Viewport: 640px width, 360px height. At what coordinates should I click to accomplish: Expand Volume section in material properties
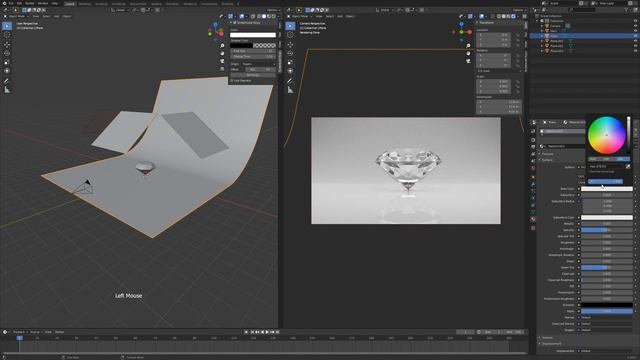pyautogui.click(x=547, y=338)
